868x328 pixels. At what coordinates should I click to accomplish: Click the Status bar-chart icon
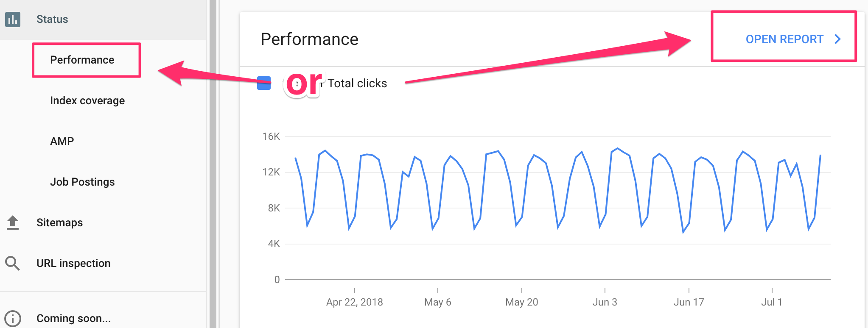point(13,19)
